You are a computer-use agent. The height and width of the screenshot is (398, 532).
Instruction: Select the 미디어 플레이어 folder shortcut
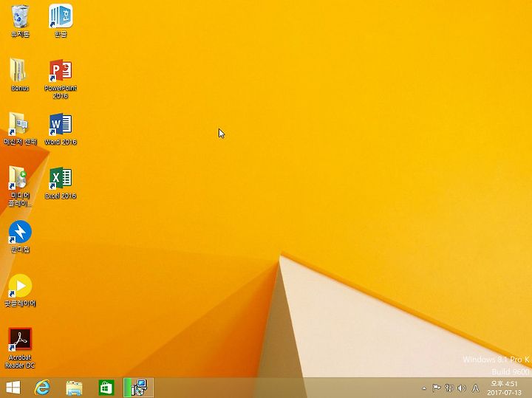click(20, 186)
